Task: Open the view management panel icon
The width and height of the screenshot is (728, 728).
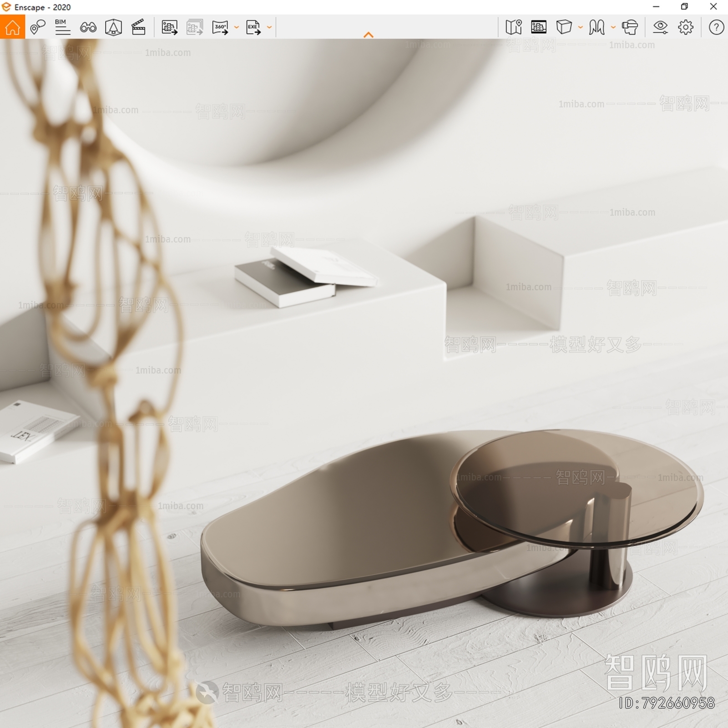Action: [x=539, y=27]
